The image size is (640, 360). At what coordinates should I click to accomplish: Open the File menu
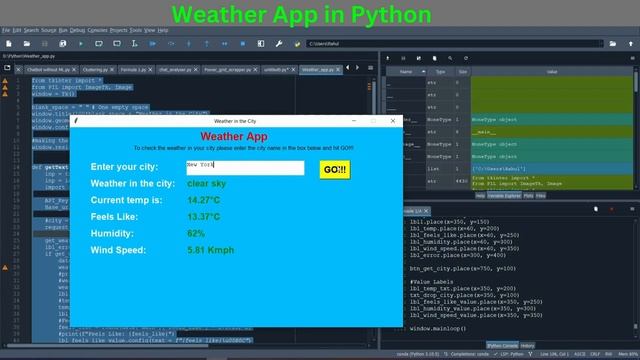coord(6,30)
